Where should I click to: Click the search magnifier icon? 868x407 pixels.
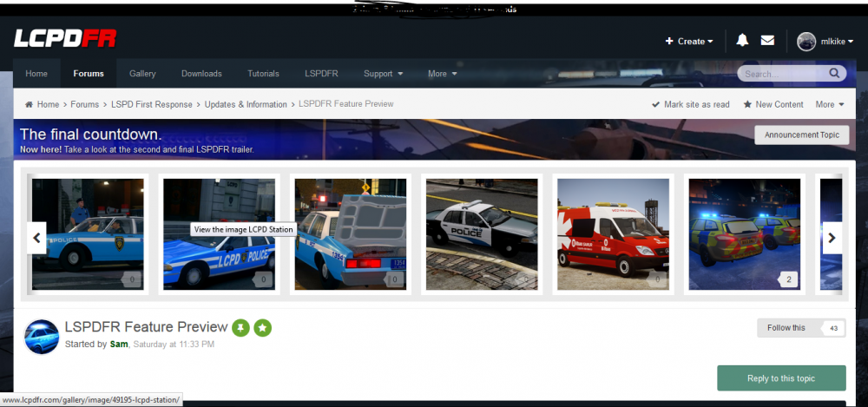[834, 73]
